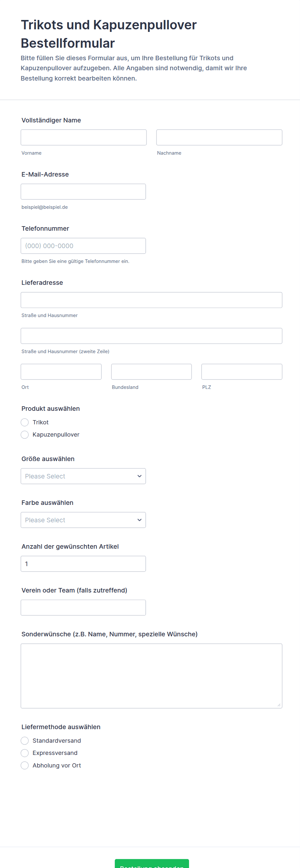Image resolution: width=300 pixels, height=868 pixels.
Task: Click the Vorname input field
Action: 83,138
